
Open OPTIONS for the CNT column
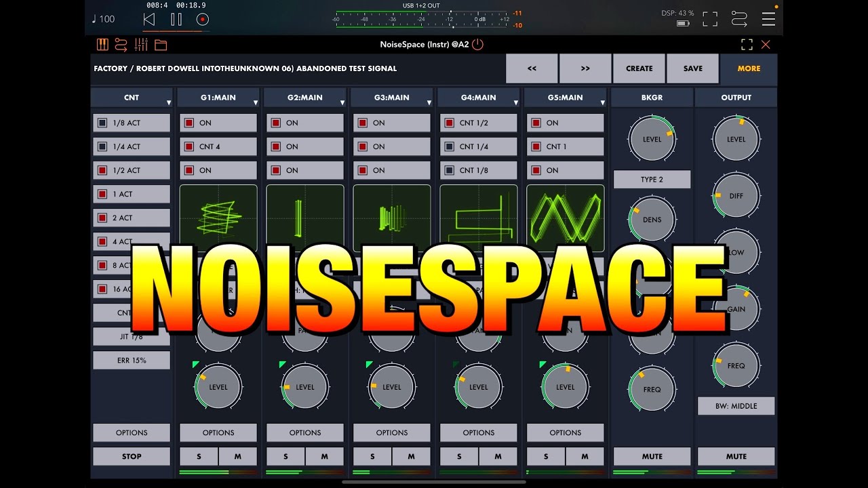click(x=132, y=432)
